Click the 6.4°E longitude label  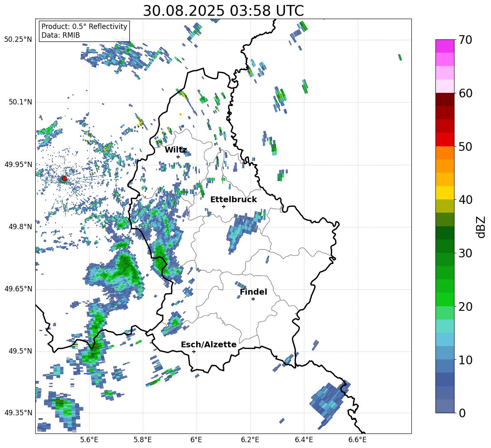[x=304, y=440]
